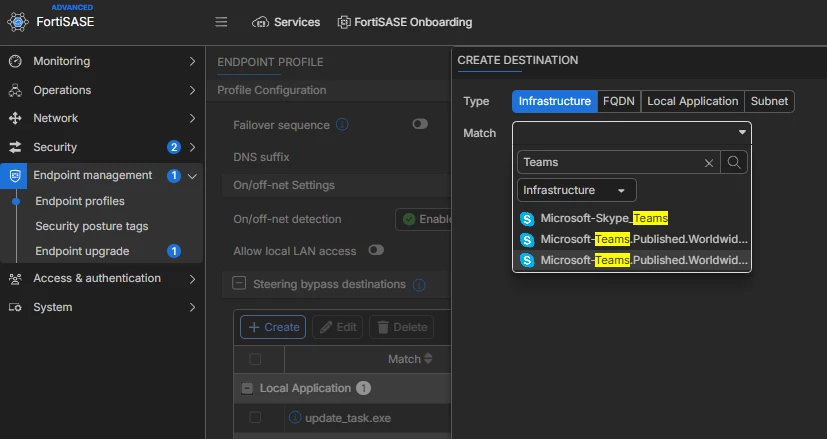
Task: Click the Security badge showing 2
Action: tap(174, 147)
